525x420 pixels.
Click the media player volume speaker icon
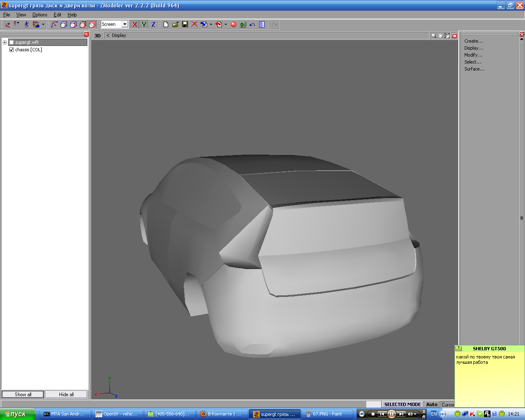pos(410,414)
